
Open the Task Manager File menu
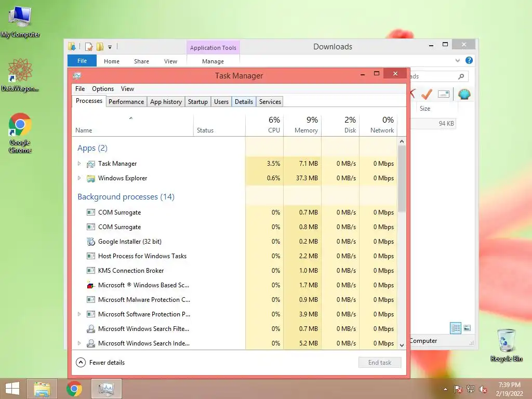[80, 89]
